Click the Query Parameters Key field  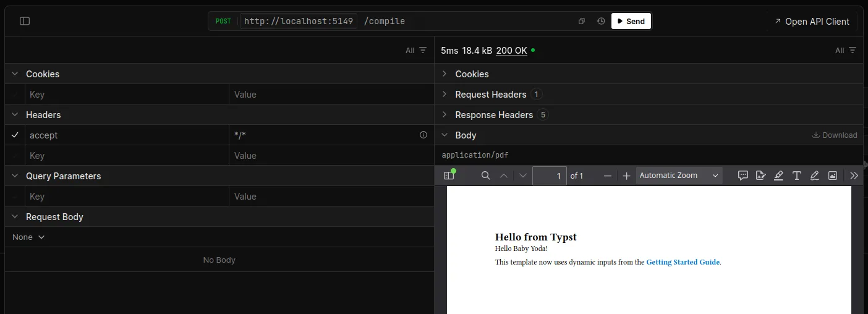(x=127, y=196)
